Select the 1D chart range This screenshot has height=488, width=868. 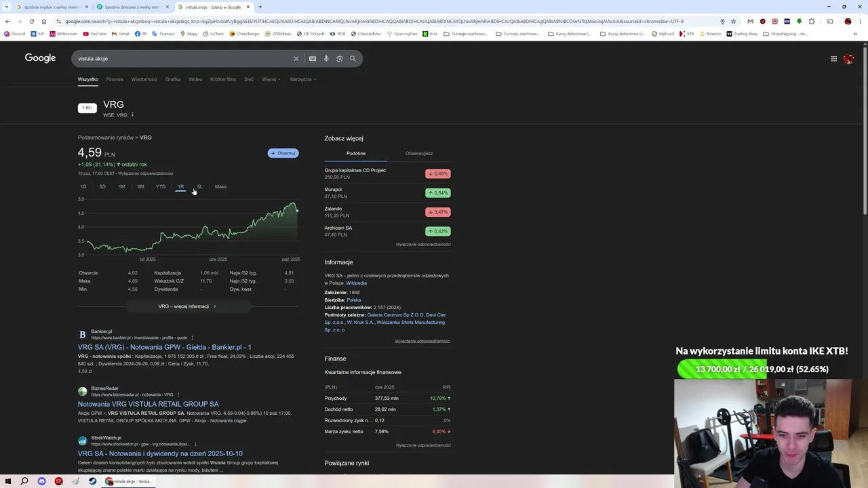(83, 186)
